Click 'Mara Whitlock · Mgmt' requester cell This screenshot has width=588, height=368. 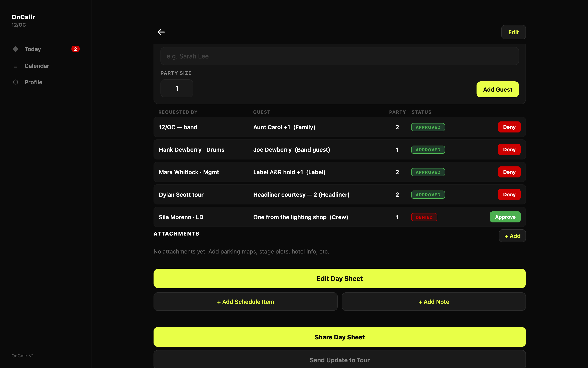click(189, 172)
